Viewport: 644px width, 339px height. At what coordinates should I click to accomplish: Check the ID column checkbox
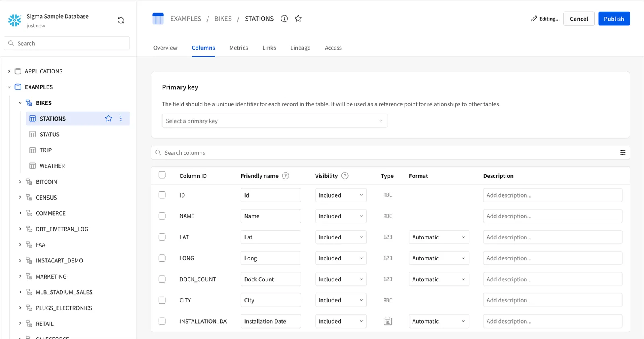pos(162,195)
